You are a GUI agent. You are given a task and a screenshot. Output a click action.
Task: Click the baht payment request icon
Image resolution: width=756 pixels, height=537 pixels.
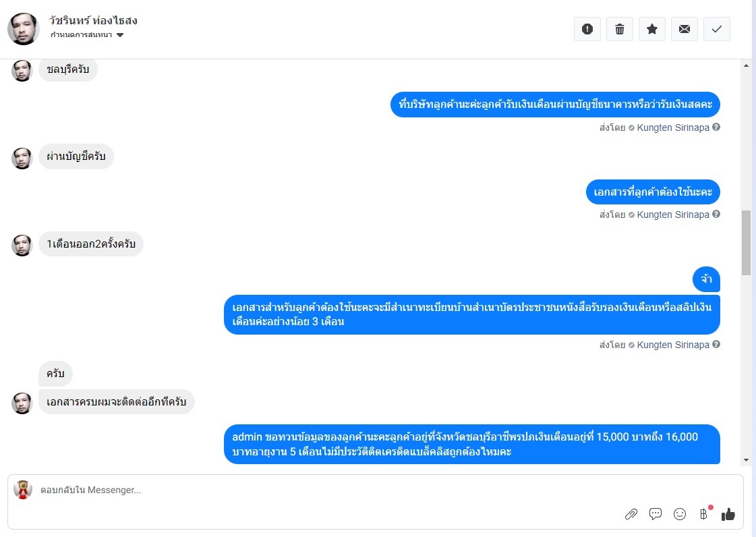[704, 514]
